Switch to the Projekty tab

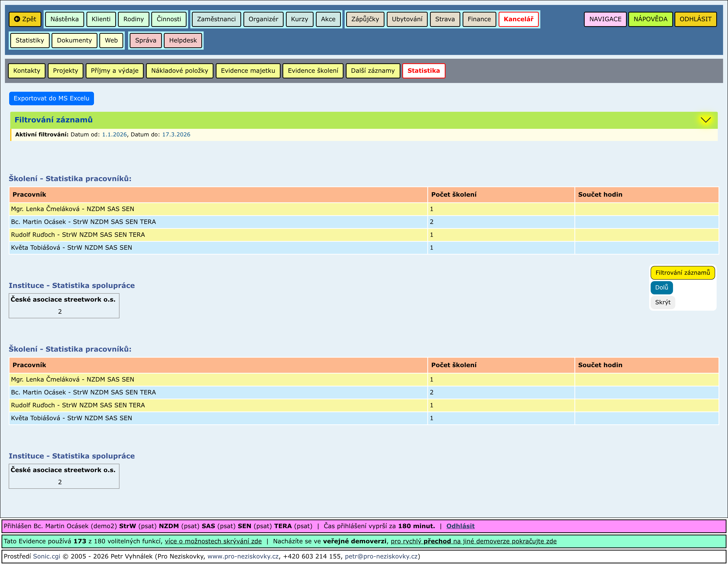tap(65, 71)
